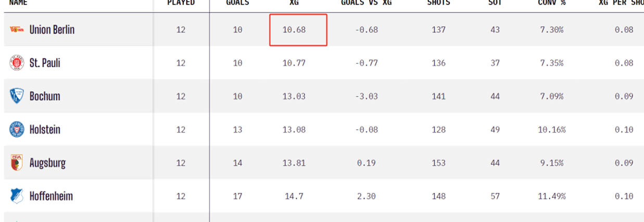
Task: Click Bochum's 13.03 XG value
Action: tap(294, 96)
